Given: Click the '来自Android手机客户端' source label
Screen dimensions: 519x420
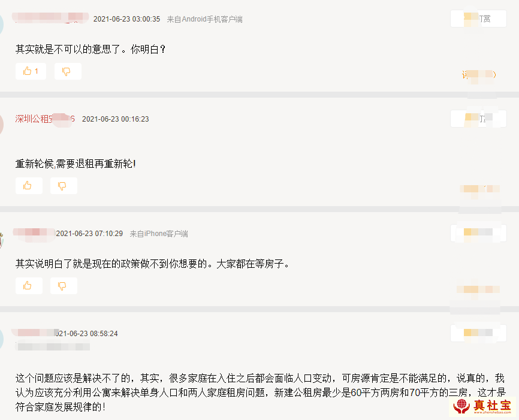Looking at the screenshot, I should click(204, 19).
